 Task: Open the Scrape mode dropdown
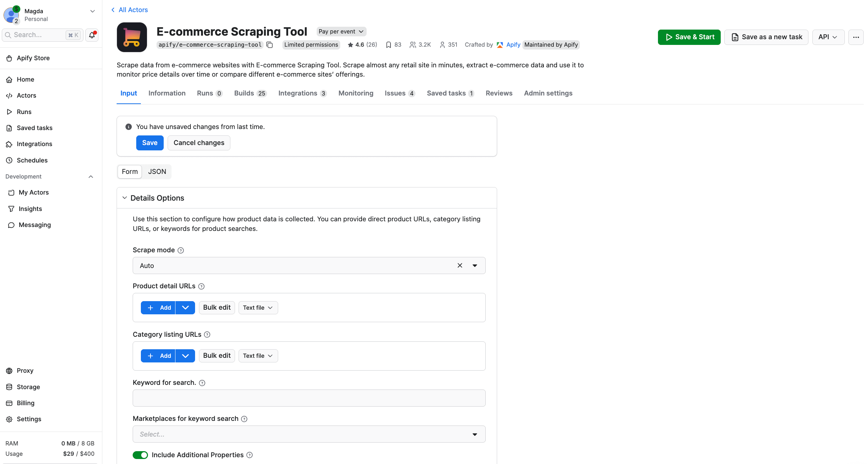click(475, 265)
